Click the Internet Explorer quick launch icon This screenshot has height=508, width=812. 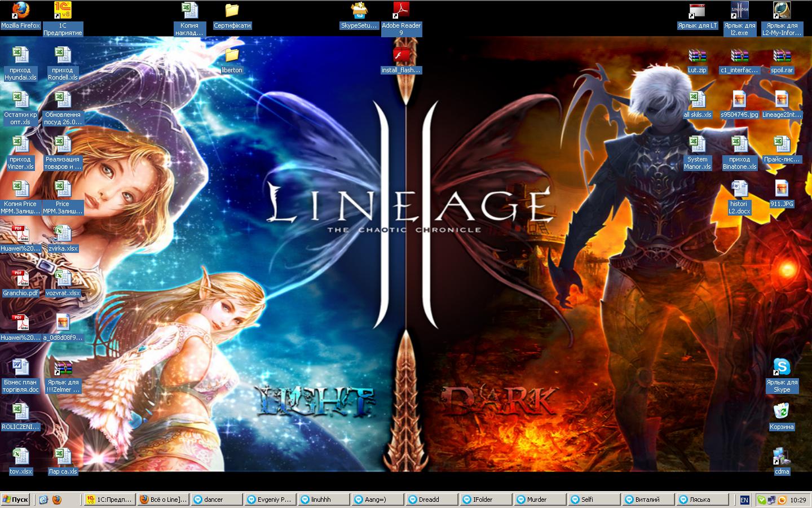44,500
